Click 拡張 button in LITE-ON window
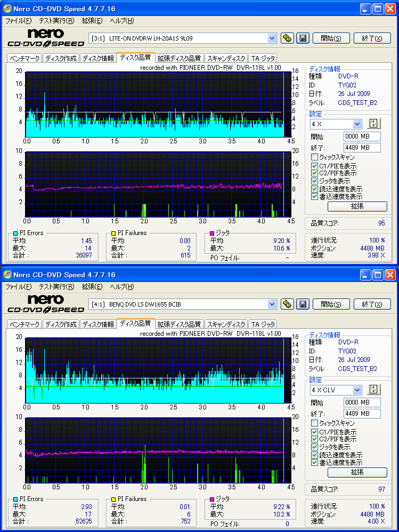 coord(357,206)
